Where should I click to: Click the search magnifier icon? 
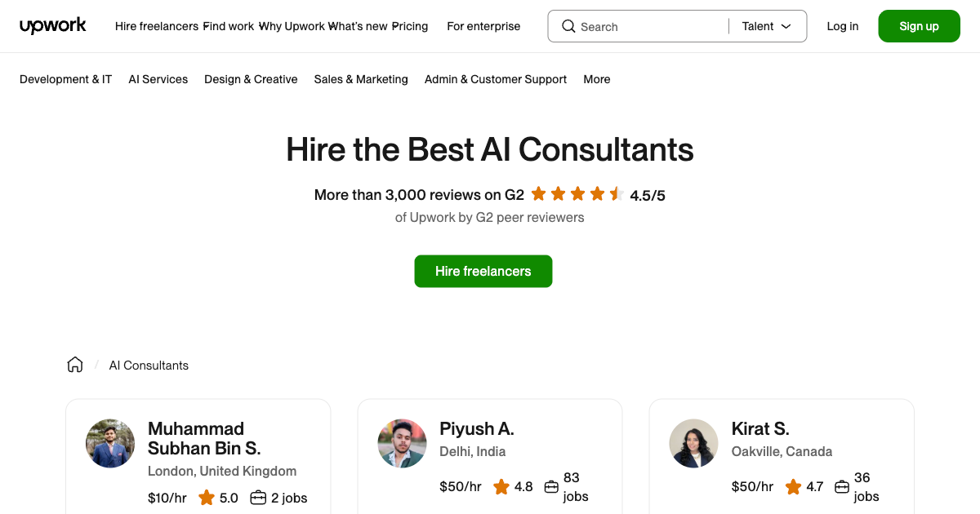click(568, 26)
